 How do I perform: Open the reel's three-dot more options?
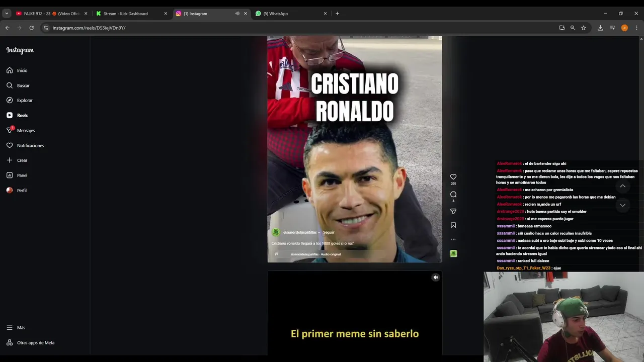tap(453, 239)
